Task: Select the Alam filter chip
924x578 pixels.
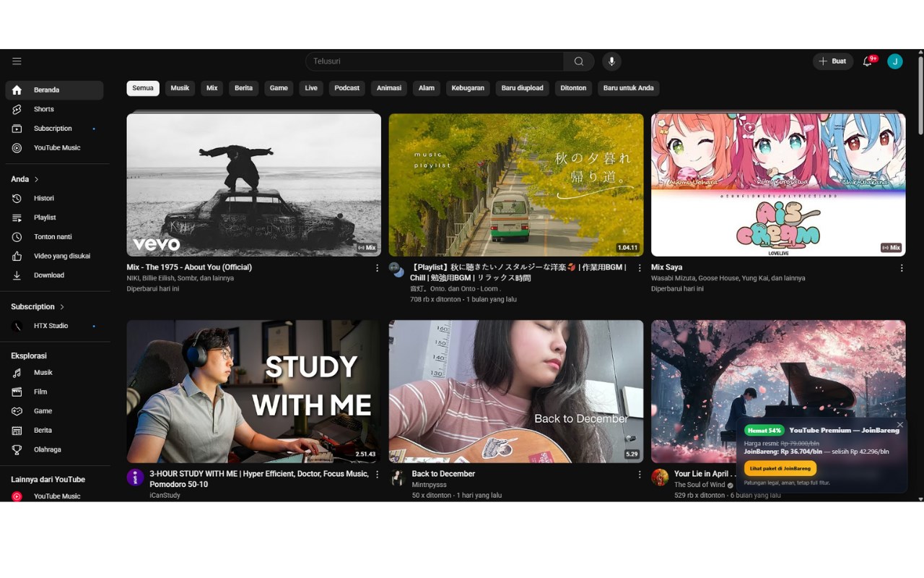Action: (x=427, y=88)
